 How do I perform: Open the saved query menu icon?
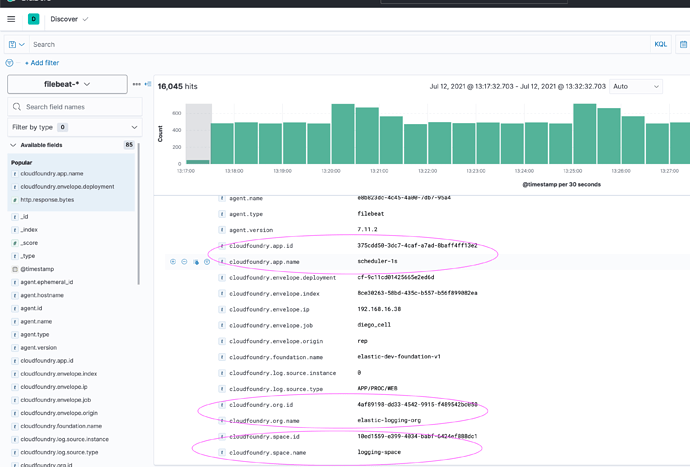click(x=16, y=44)
